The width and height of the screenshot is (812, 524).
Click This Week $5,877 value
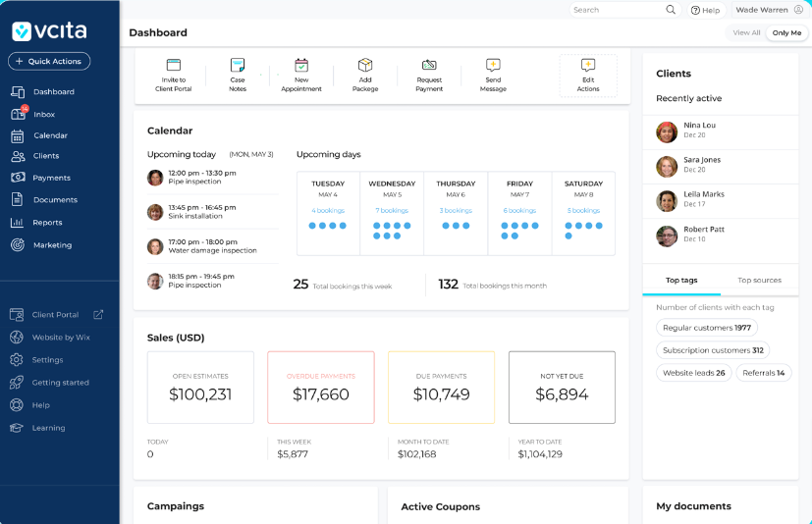click(x=293, y=454)
